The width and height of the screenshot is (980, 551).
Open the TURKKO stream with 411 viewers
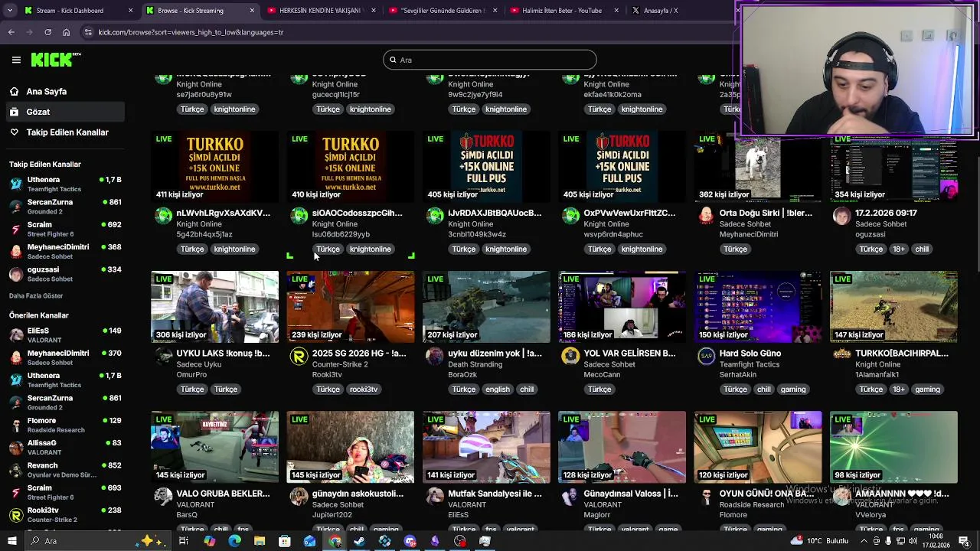tap(214, 167)
